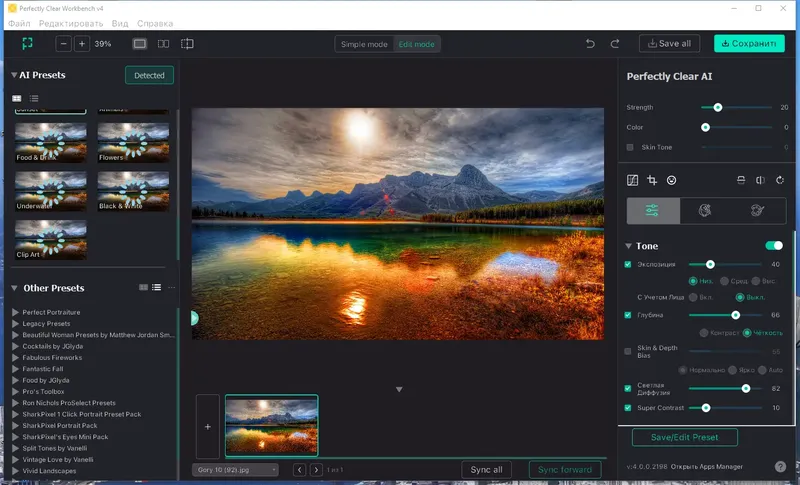Screen dimensions: 800x485
Task: Click the crop tool icon
Action: click(x=652, y=181)
